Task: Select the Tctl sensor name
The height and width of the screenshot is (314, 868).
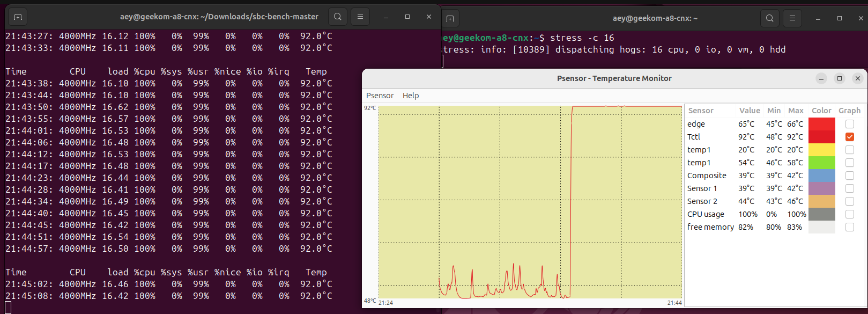Action: [x=694, y=137]
